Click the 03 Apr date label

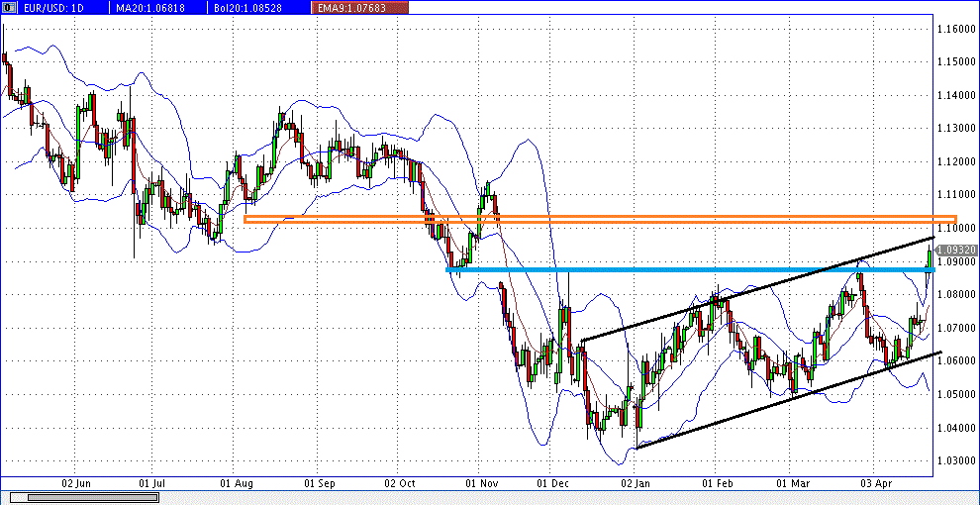tap(875, 483)
